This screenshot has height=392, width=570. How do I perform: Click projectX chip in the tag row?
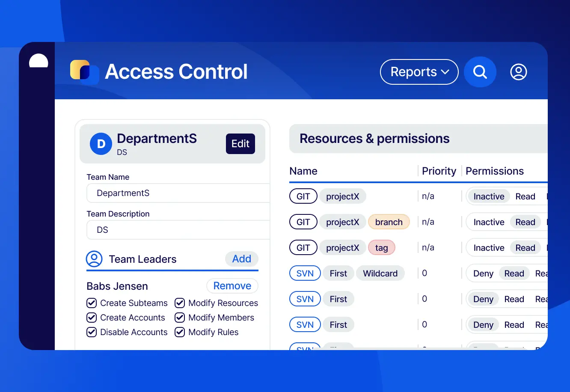click(343, 248)
